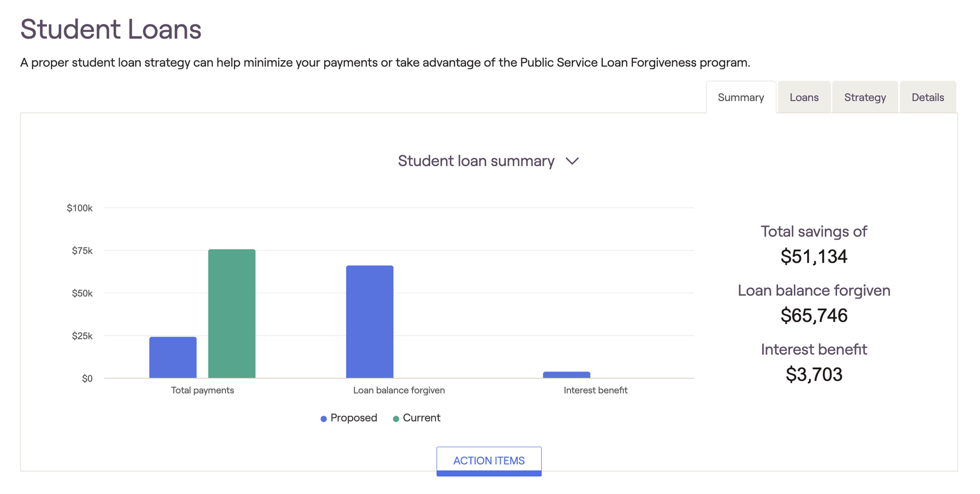The image size is (980, 494).
Task: Click the $3,703 interest benefit amount
Action: (x=814, y=375)
